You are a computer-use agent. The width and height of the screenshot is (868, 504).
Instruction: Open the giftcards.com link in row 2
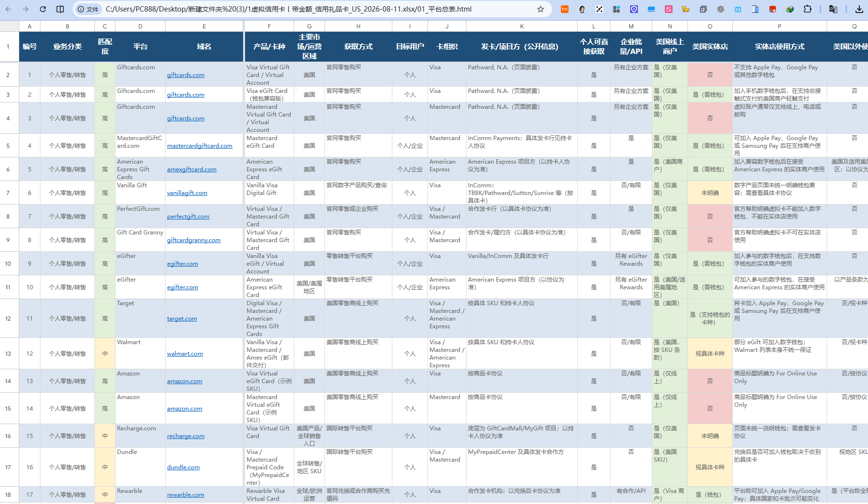[x=186, y=75]
